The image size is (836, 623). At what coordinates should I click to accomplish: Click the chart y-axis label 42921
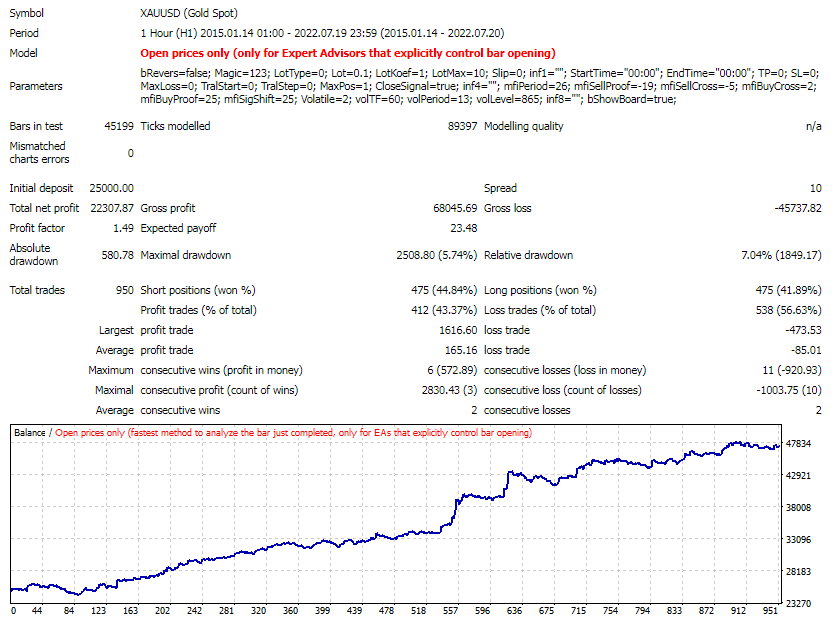click(x=798, y=476)
